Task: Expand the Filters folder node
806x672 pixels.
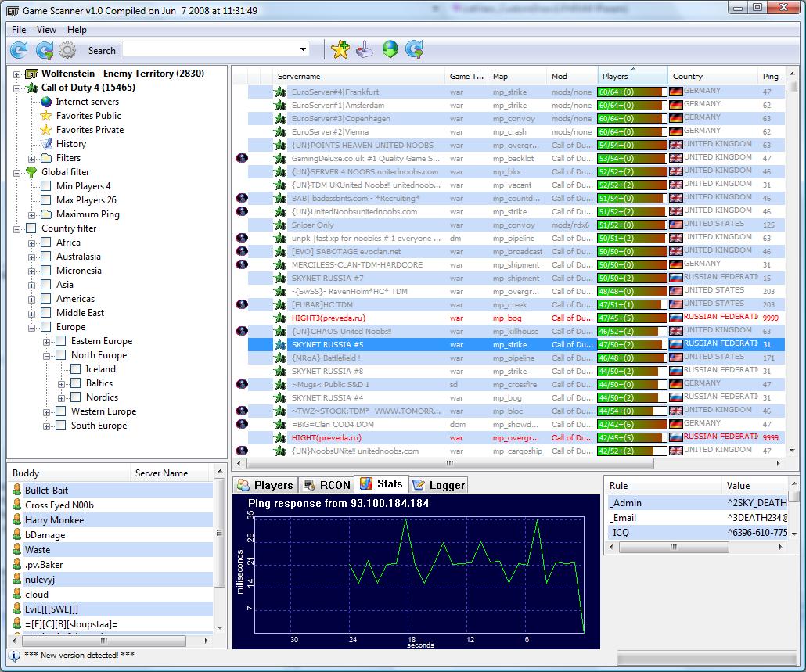Action: coord(32,158)
